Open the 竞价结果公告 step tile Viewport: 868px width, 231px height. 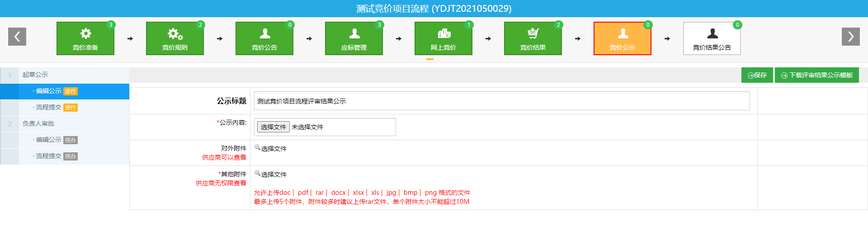pyautogui.click(x=712, y=38)
